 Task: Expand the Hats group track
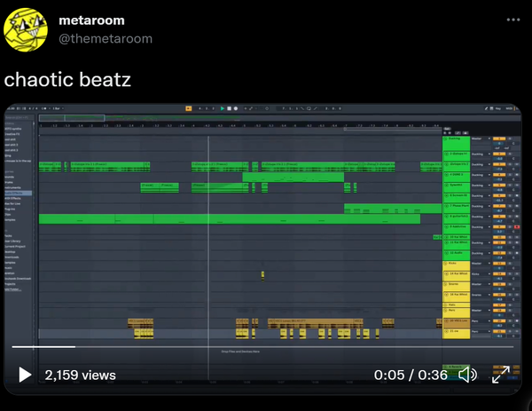(446, 305)
